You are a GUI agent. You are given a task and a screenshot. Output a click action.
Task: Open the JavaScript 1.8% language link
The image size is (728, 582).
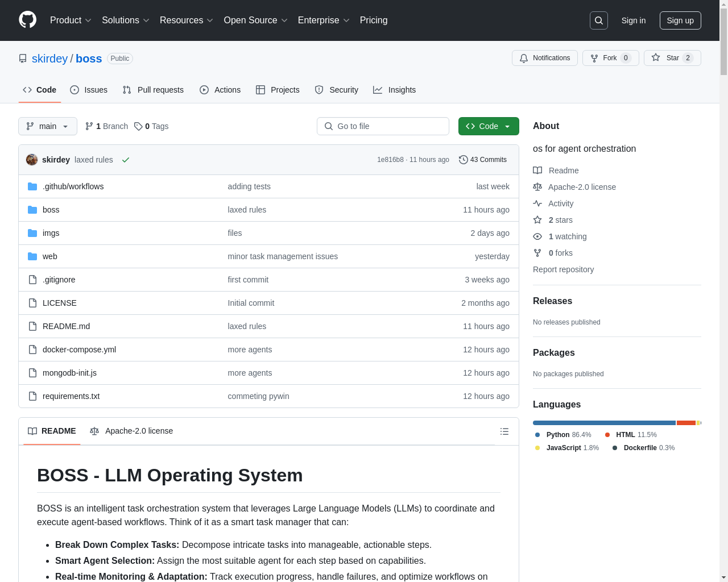(x=567, y=448)
